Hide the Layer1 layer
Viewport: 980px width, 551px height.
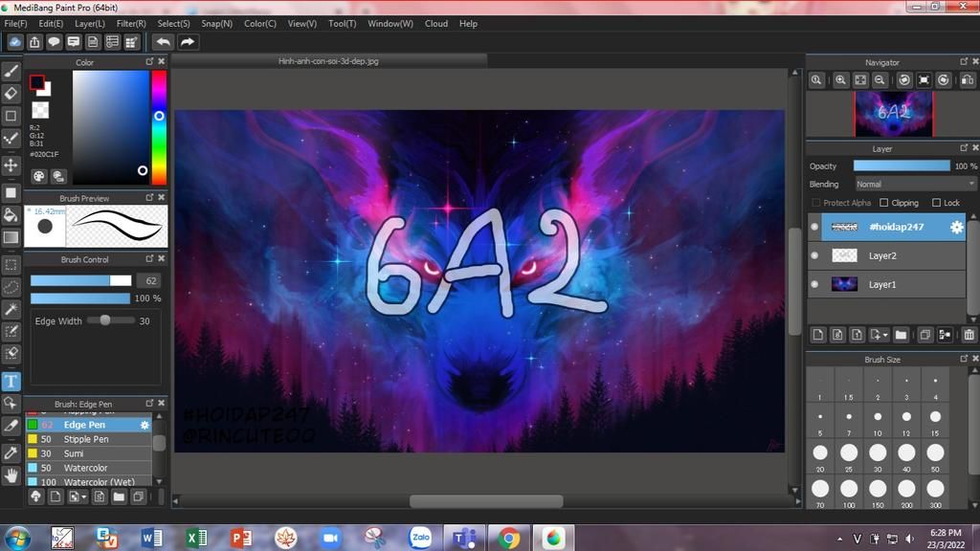[x=814, y=284]
